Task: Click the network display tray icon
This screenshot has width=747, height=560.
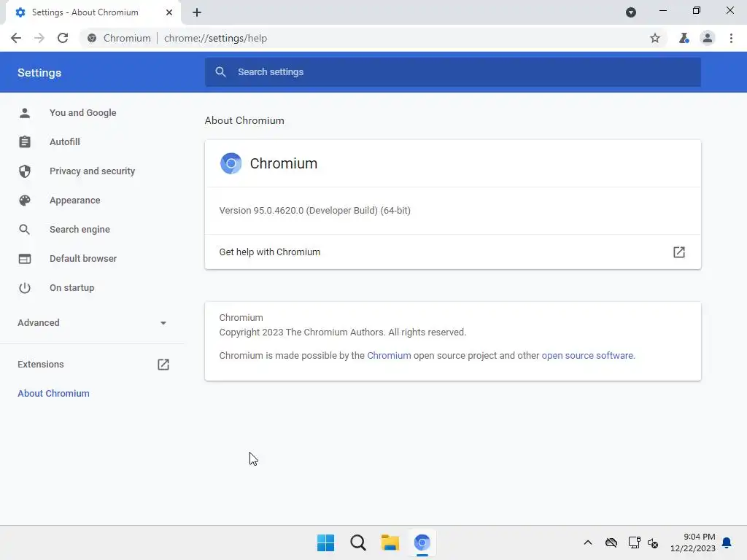Action: point(634,542)
